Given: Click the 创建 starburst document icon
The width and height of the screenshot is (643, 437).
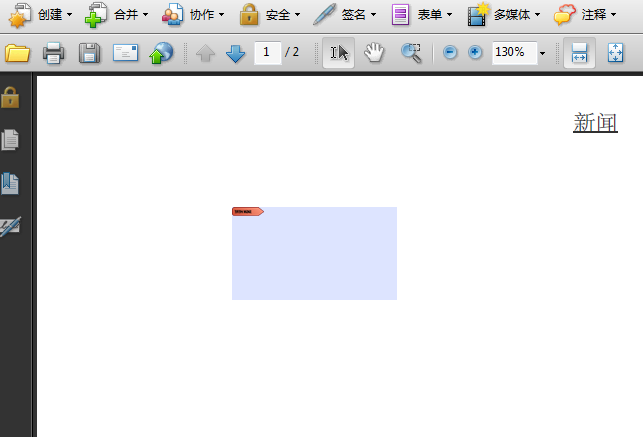Looking at the screenshot, I should coord(20,16).
